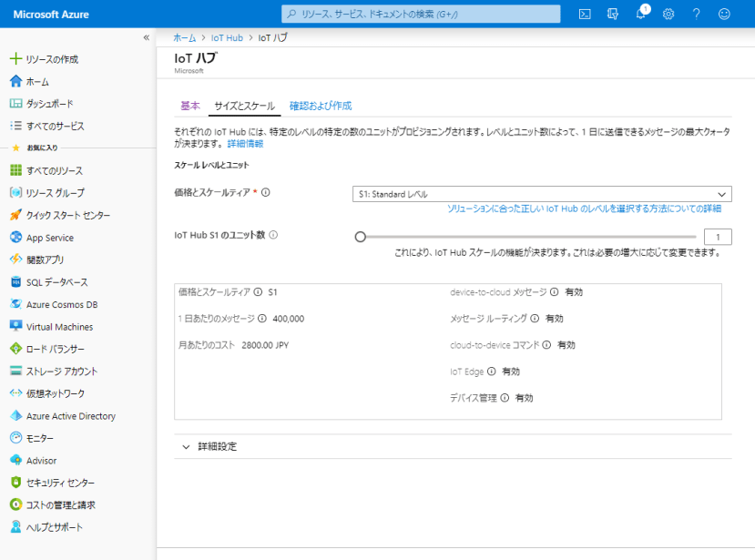Collapse the left sidebar with double chevron

click(x=147, y=37)
